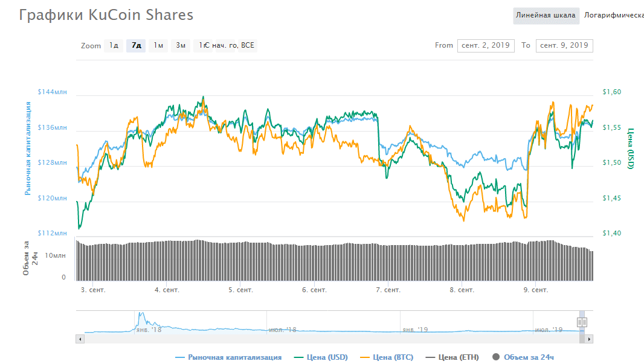Click the 5. сент. axis label
The width and height of the screenshot is (644, 364).
240,290
